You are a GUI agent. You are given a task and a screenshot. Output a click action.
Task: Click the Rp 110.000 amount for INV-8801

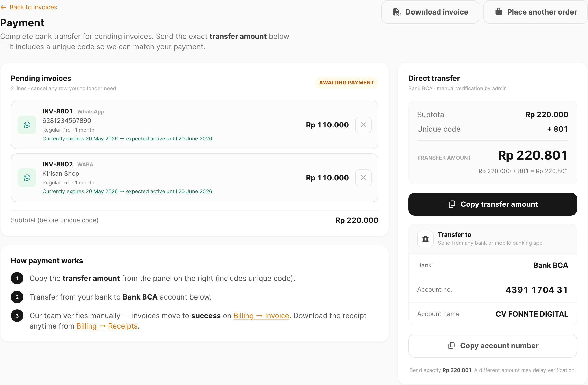(x=327, y=125)
